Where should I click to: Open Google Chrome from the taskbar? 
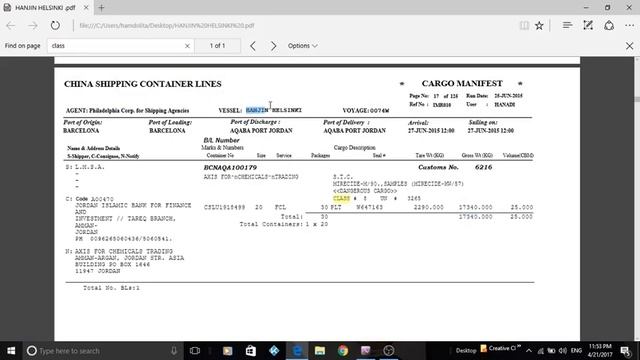point(343,351)
